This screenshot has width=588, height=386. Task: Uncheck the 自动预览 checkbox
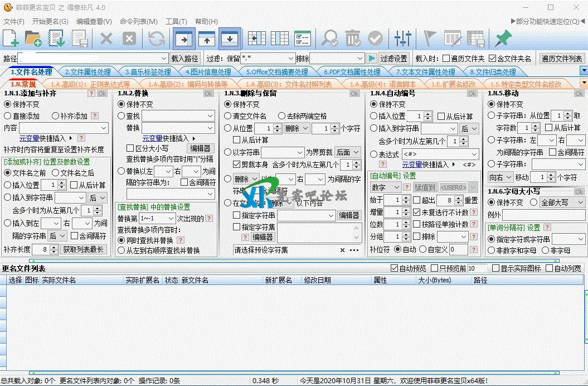pyautogui.click(x=395, y=268)
